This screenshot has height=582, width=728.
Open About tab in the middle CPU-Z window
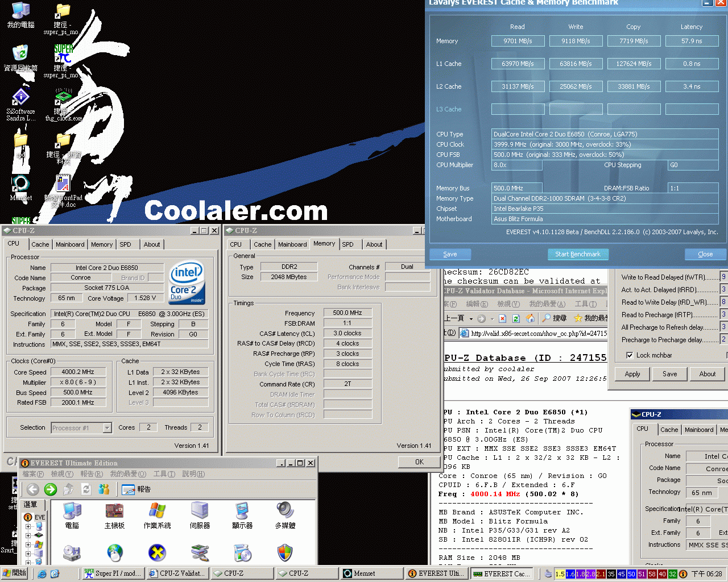(374, 244)
